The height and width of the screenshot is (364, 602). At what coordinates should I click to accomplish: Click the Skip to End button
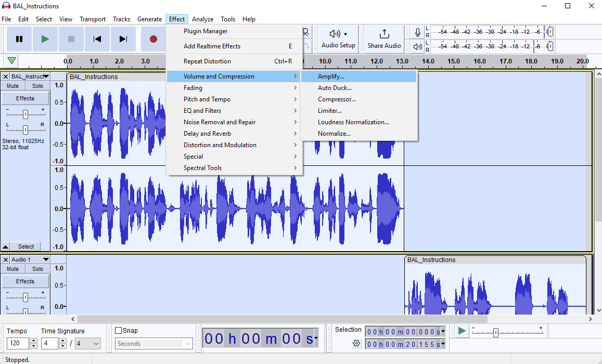pos(123,39)
